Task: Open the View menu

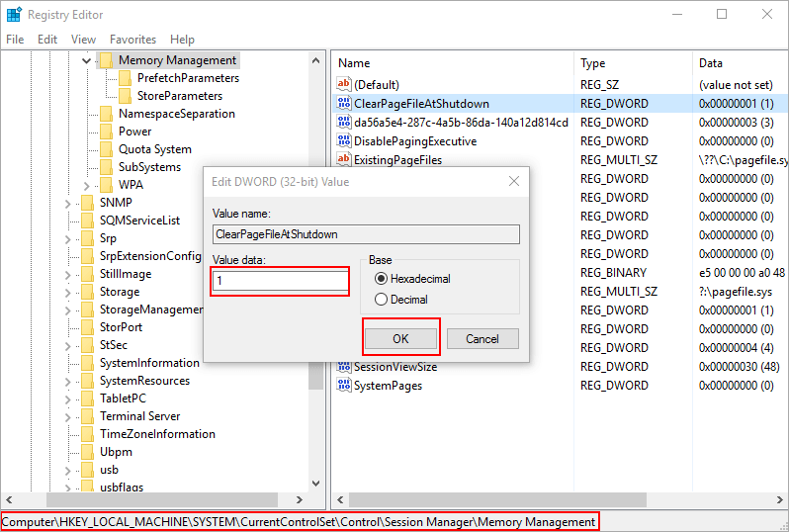Action: pos(83,40)
